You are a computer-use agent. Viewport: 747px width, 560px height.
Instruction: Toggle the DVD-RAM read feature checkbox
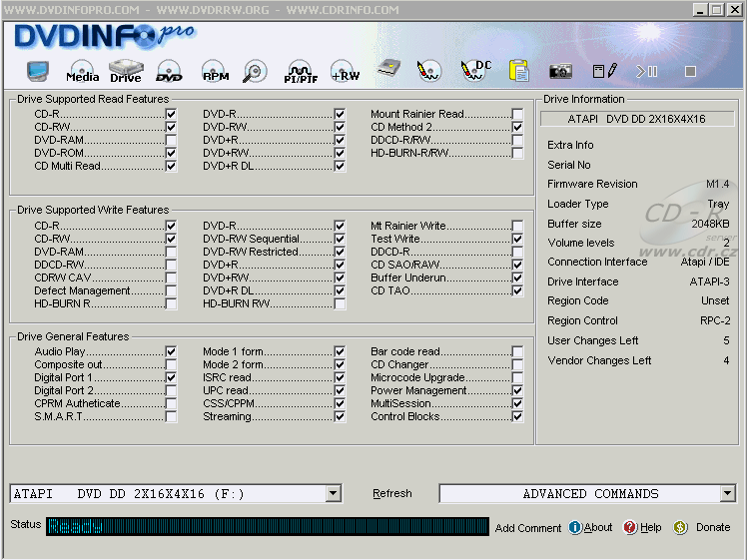[x=171, y=140]
